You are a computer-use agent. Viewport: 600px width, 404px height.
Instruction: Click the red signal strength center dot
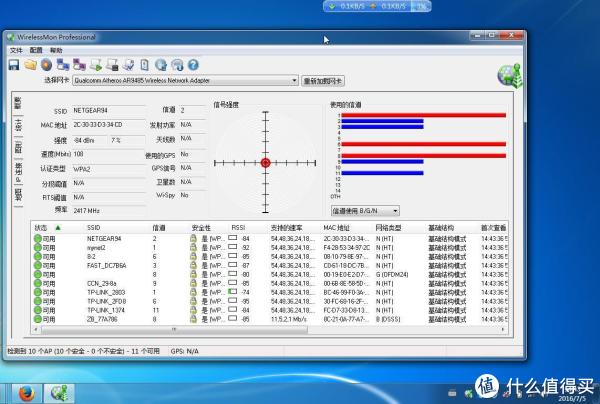click(266, 163)
